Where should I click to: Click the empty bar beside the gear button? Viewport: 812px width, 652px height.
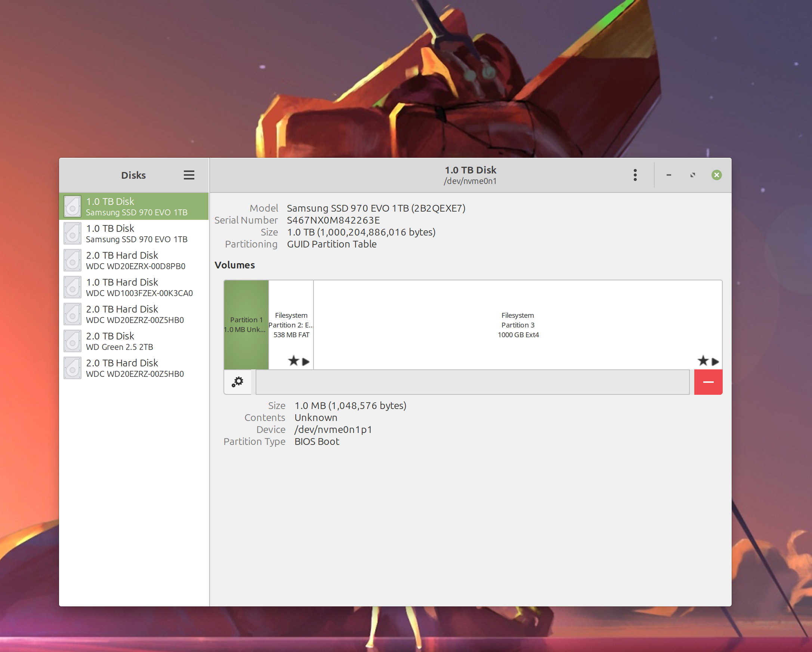[472, 382]
